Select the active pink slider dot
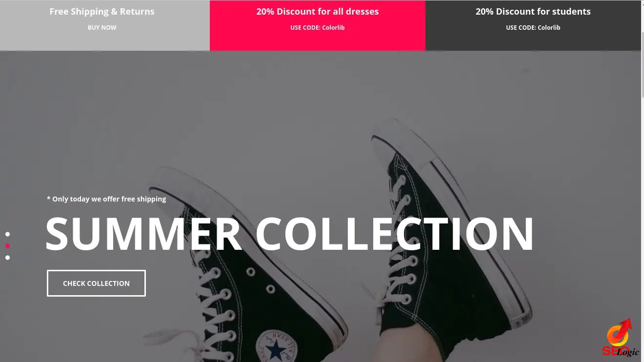 [x=7, y=246]
